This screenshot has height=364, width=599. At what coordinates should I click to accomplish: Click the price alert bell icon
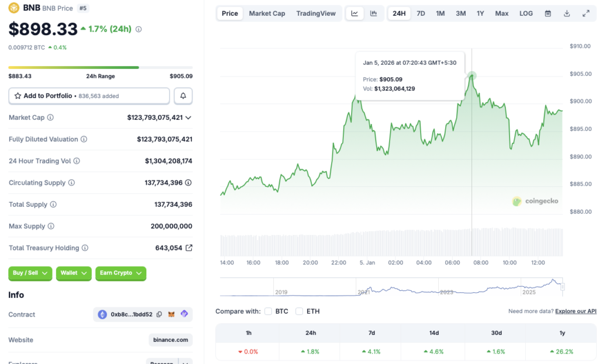pyautogui.click(x=183, y=95)
